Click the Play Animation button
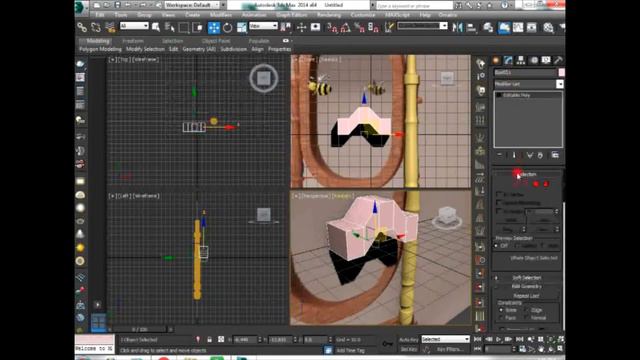Viewport: 640px width, 360px height. [498, 339]
